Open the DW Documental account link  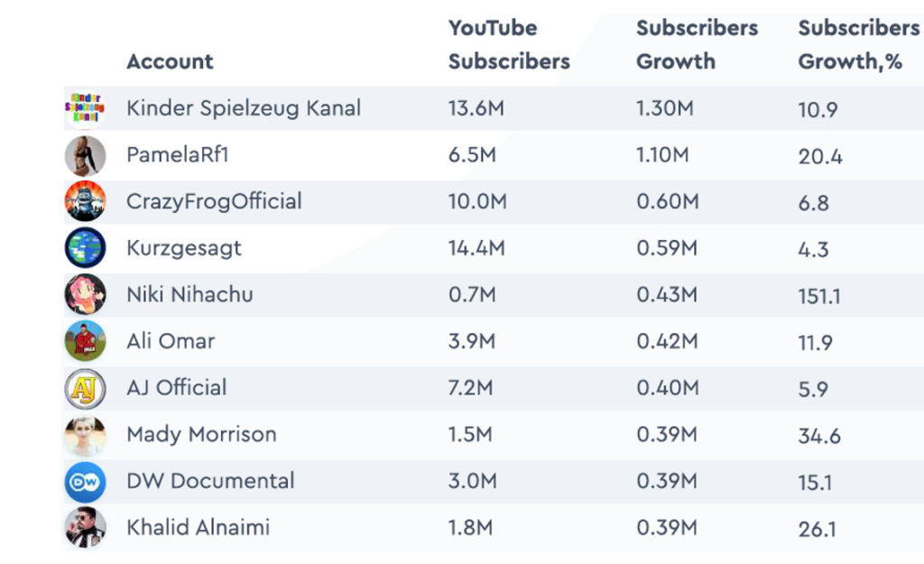[210, 481]
